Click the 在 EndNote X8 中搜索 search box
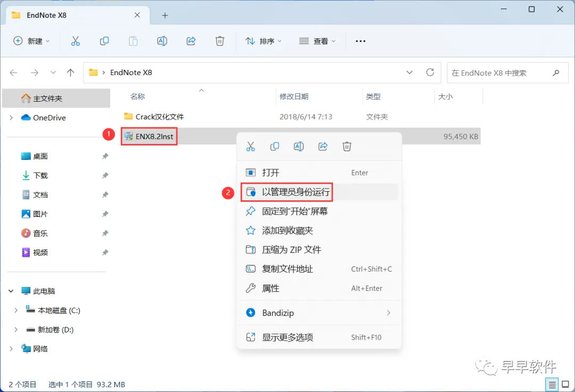This screenshot has width=575, height=392. pyautogui.click(x=507, y=72)
